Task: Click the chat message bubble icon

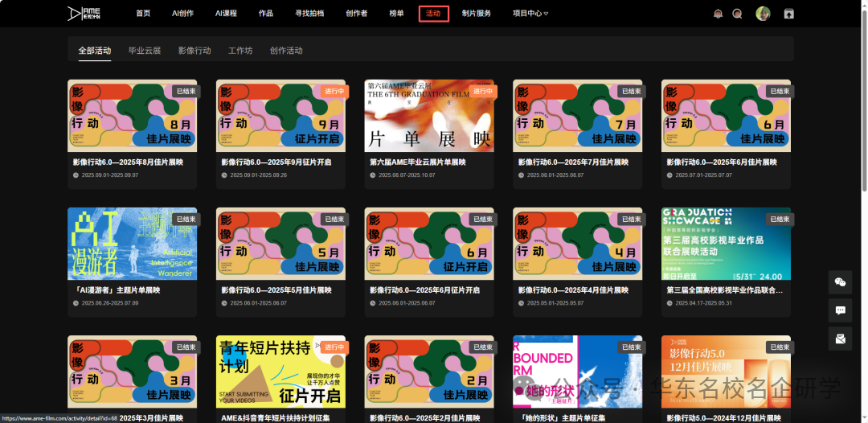Action: [840, 310]
